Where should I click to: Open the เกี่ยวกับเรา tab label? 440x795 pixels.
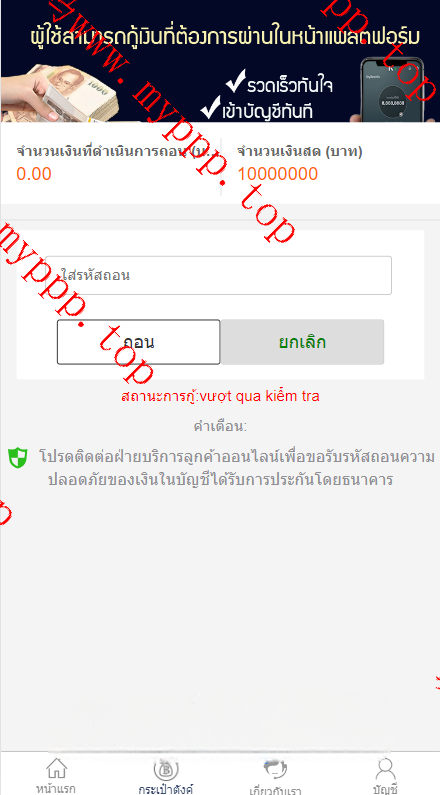275,790
